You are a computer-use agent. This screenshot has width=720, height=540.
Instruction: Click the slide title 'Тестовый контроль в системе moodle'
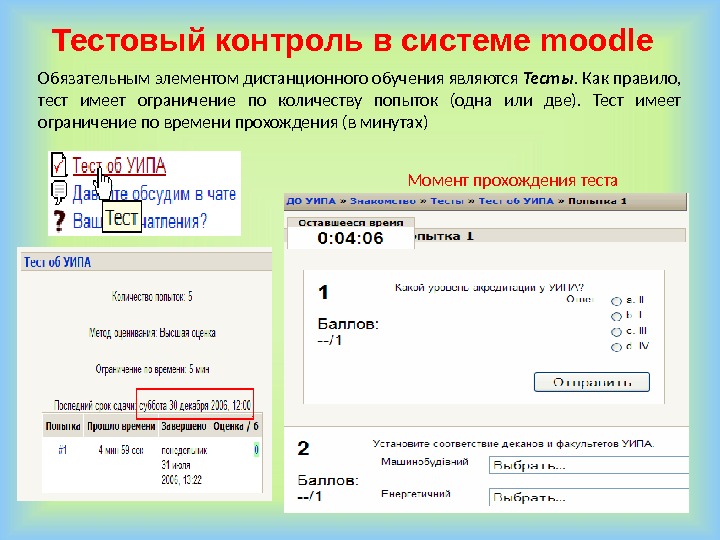pyautogui.click(x=353, y=40)
